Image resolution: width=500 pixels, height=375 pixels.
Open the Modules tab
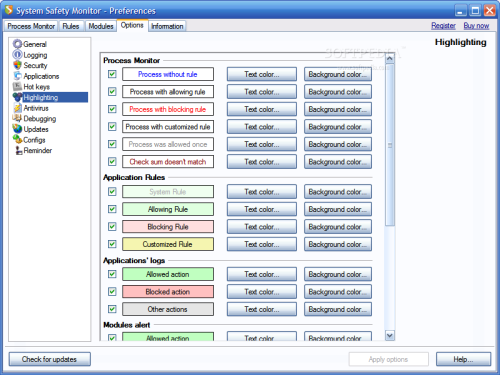[x=101, y=26]
